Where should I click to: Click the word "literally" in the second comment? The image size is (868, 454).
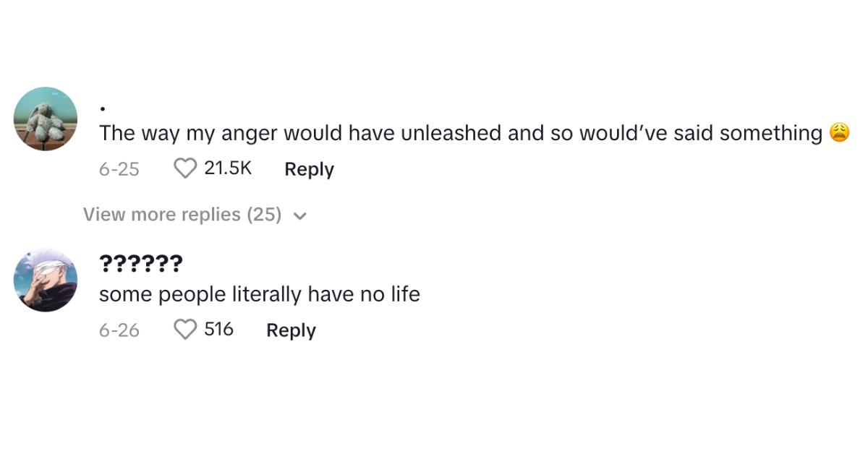click(x=267, y=294)
